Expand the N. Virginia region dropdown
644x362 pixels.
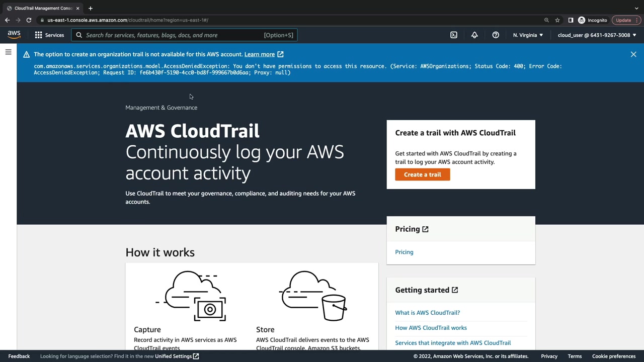click(528, 35)
